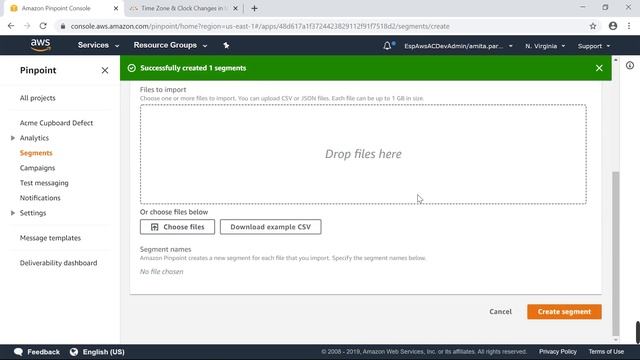The width and height of the screenshot is (640, 360).
Task: Click the language globe icon
Action: (x=74, y=352)
